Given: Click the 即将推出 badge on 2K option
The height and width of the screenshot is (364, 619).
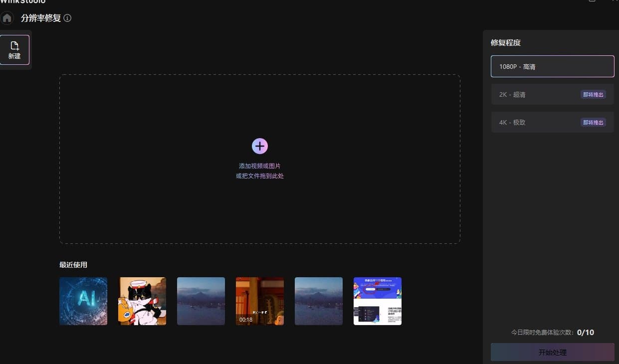Looking at the screenshot, I should pos(593,94).
